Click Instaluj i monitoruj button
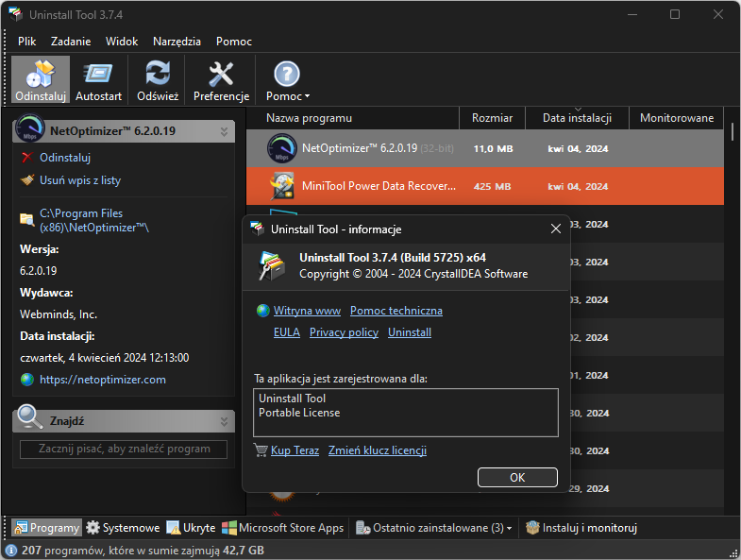The height and width of the screenshot is (560, 741). (581, 528)
